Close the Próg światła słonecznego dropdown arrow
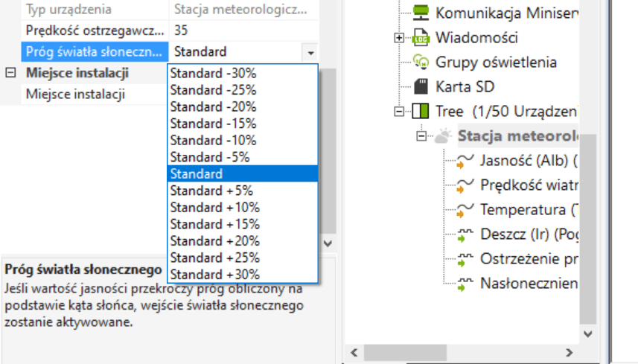 [x=310, y=52]
